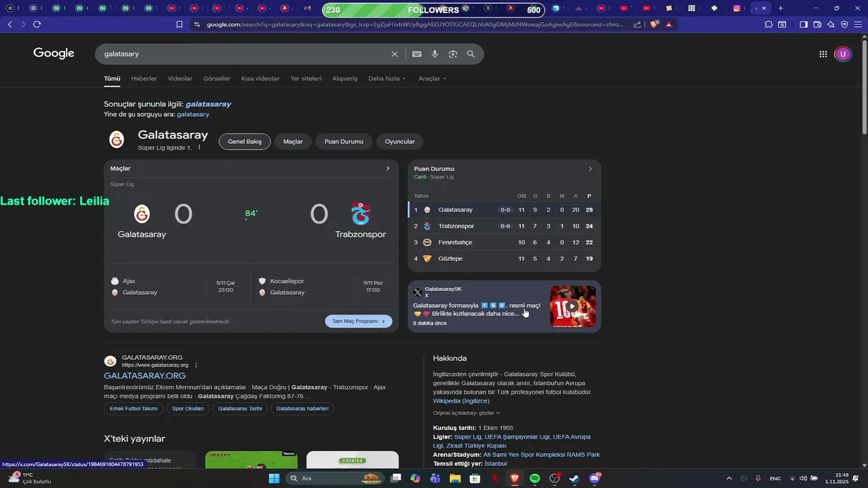Open the Tam Maç Programı button

[359, 321]
